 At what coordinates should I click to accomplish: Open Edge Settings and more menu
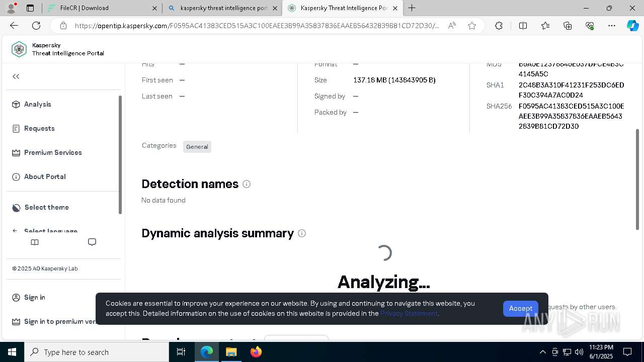coord(612,26)
